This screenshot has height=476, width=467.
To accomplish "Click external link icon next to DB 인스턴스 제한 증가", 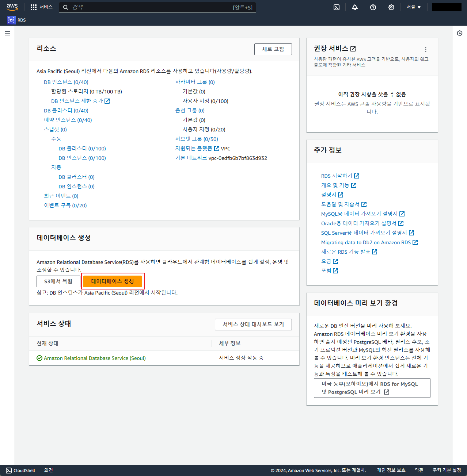I will [x=107, y=101].
